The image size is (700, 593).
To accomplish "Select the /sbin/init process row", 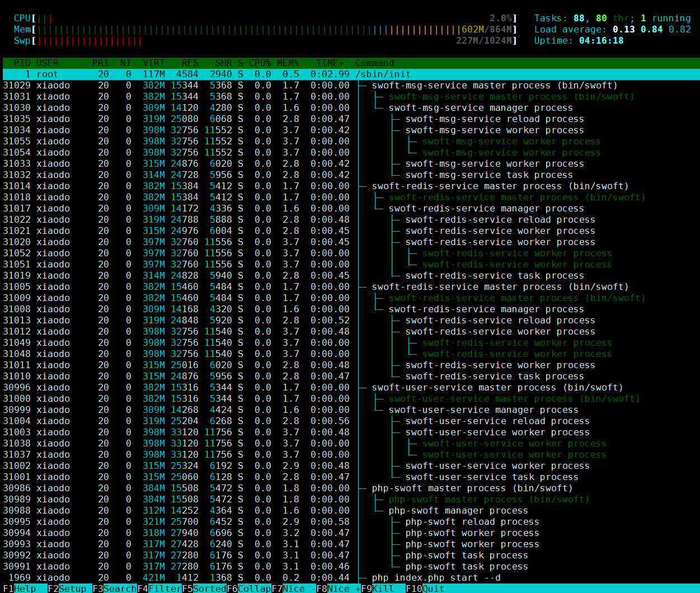I will (x=351, y=74).
